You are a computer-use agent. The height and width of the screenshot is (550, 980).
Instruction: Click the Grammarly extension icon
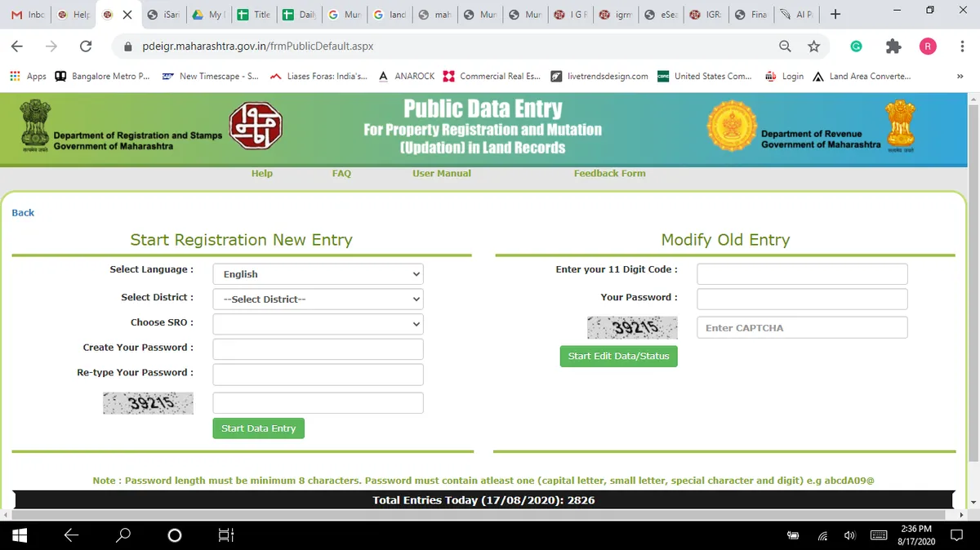pos(856,47)
